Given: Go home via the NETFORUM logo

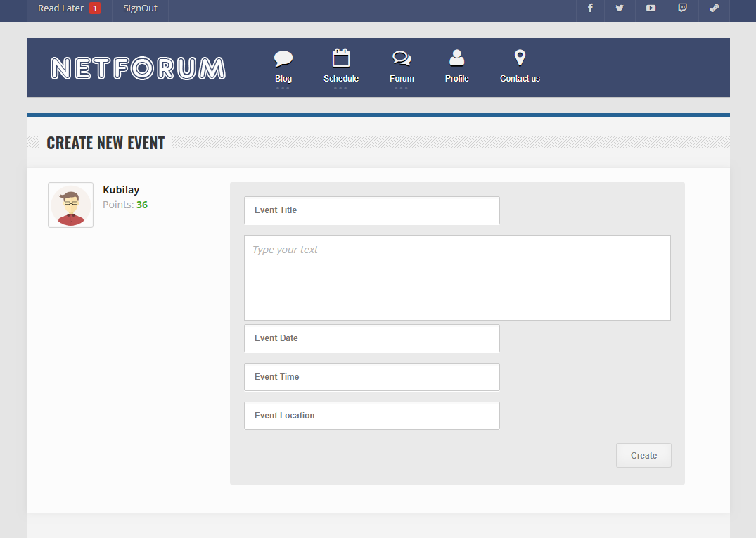Looking at the screenshot, I should point(137,68).
